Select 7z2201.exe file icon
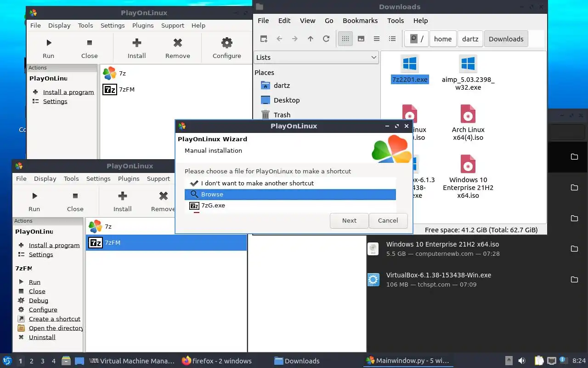 click(x=409, y=63)
